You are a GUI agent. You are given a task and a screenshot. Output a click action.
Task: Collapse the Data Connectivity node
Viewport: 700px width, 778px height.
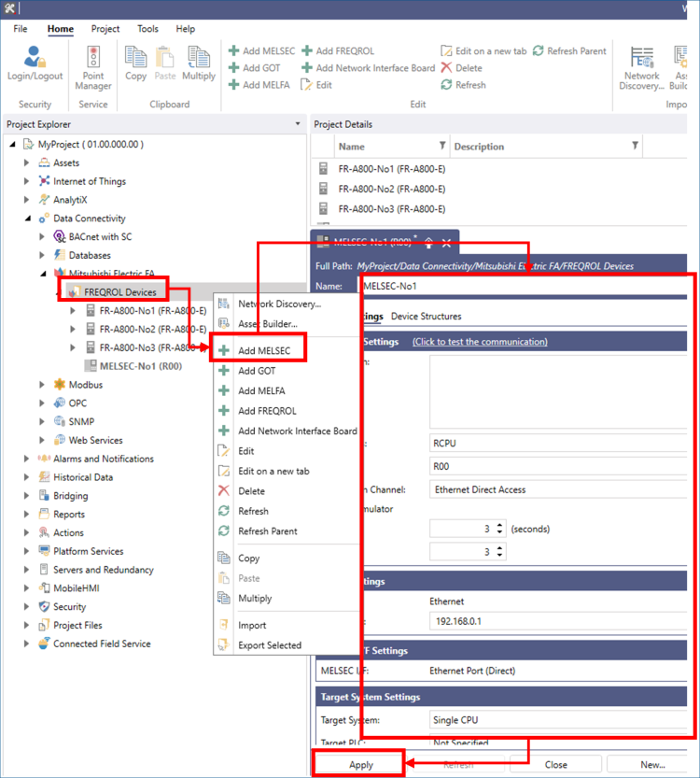(28, 219)
